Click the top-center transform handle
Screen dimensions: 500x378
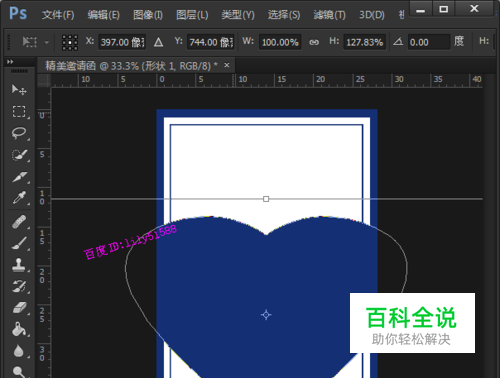tap(266, 199)
